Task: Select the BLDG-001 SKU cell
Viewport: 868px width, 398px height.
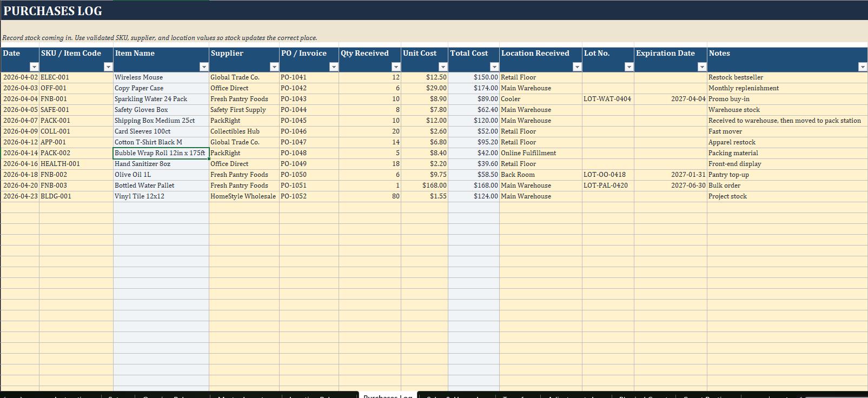Action: click(x=76, y=196)
